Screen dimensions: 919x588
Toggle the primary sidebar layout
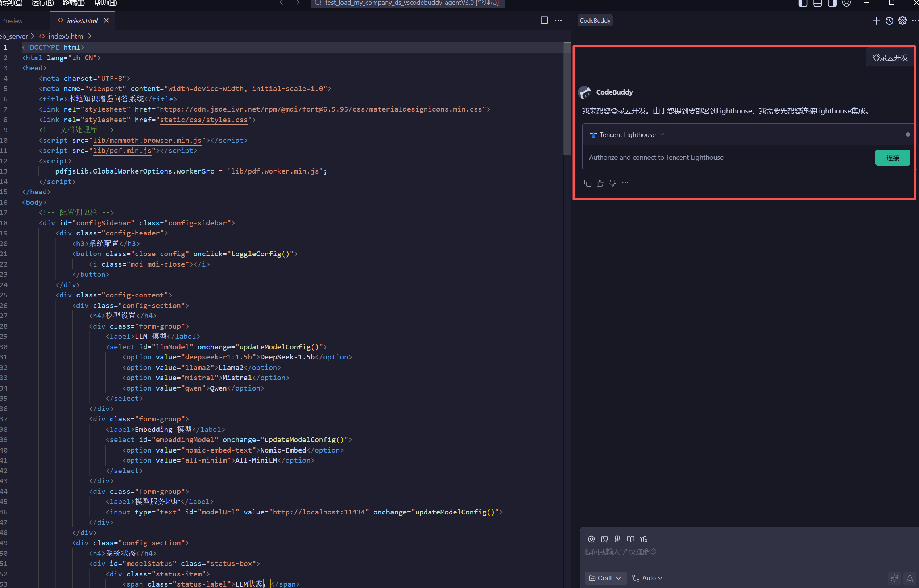(803, 3)
